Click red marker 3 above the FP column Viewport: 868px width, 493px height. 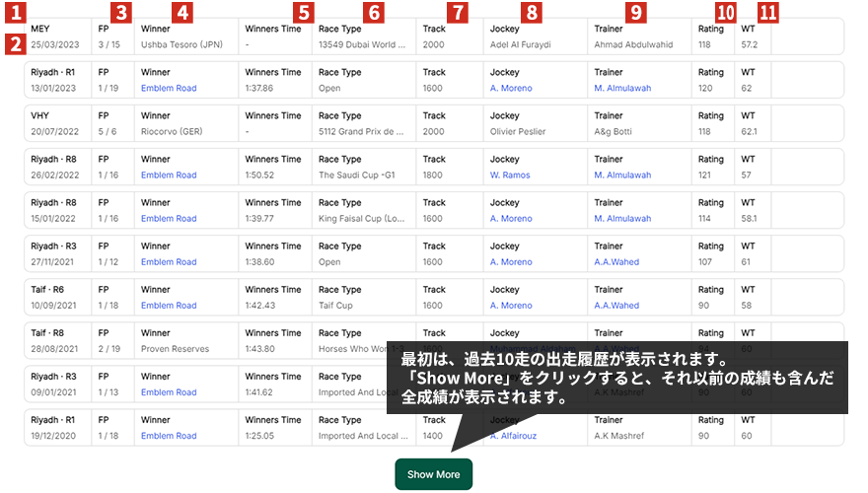[120, 12]
